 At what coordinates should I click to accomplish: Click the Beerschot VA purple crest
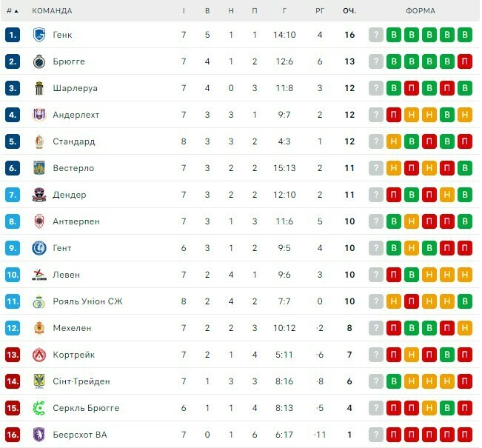(x=39, y=435)
